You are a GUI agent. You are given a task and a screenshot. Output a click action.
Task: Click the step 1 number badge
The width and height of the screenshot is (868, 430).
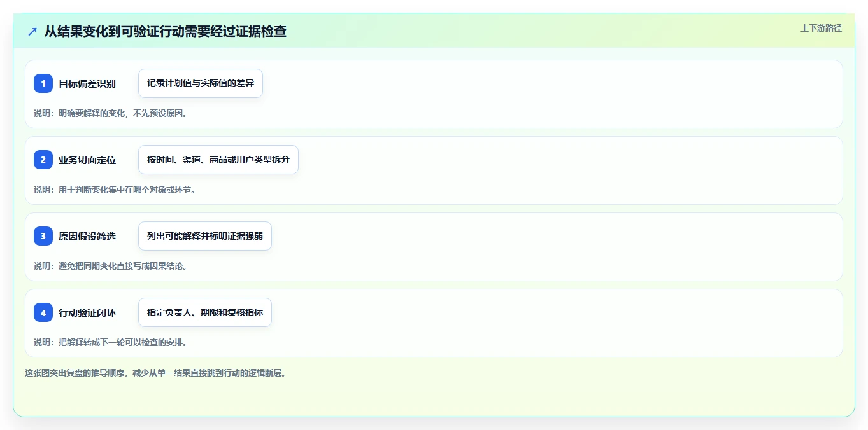tap(43, 83)
